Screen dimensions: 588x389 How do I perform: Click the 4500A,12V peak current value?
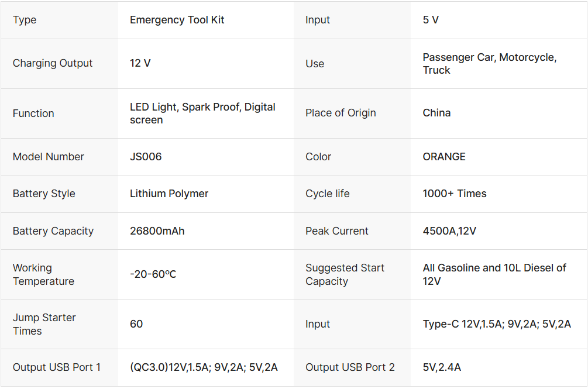[x=449, y=231]
